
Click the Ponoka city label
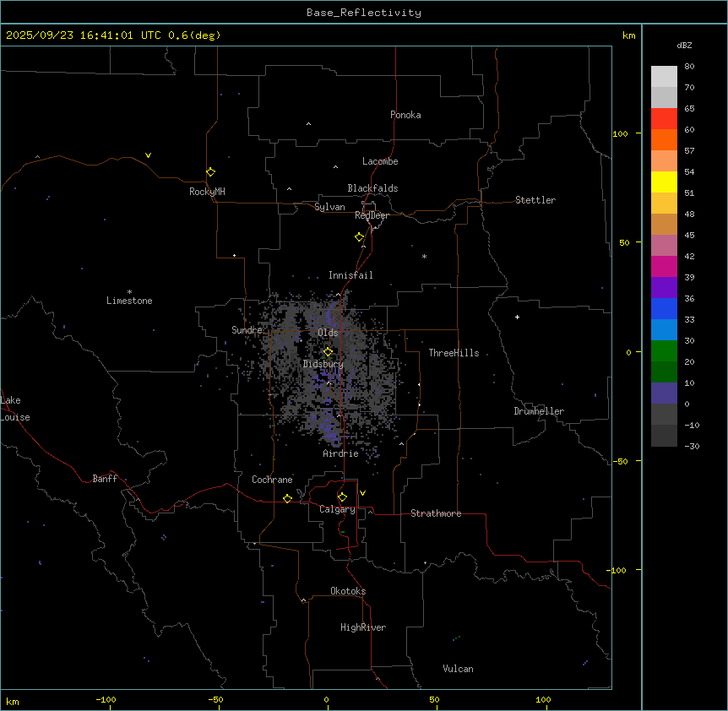tap(405, 115)
